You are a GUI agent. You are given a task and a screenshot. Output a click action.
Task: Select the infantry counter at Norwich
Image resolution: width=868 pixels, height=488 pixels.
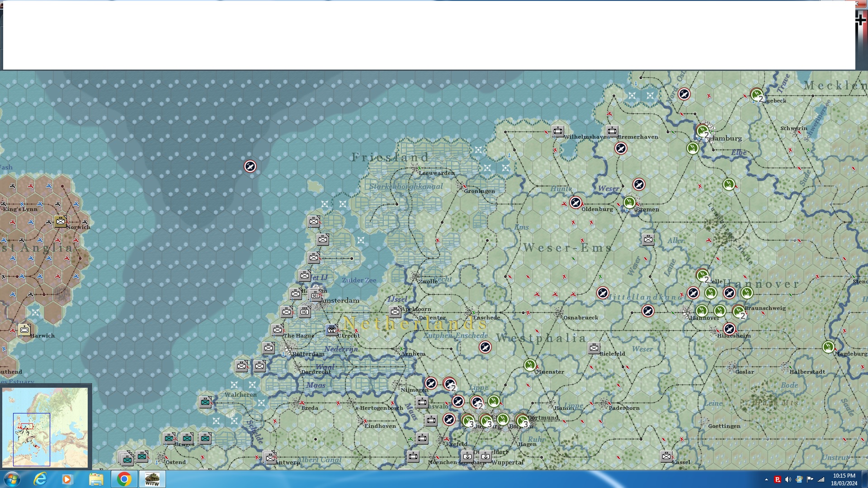point(60,221)
